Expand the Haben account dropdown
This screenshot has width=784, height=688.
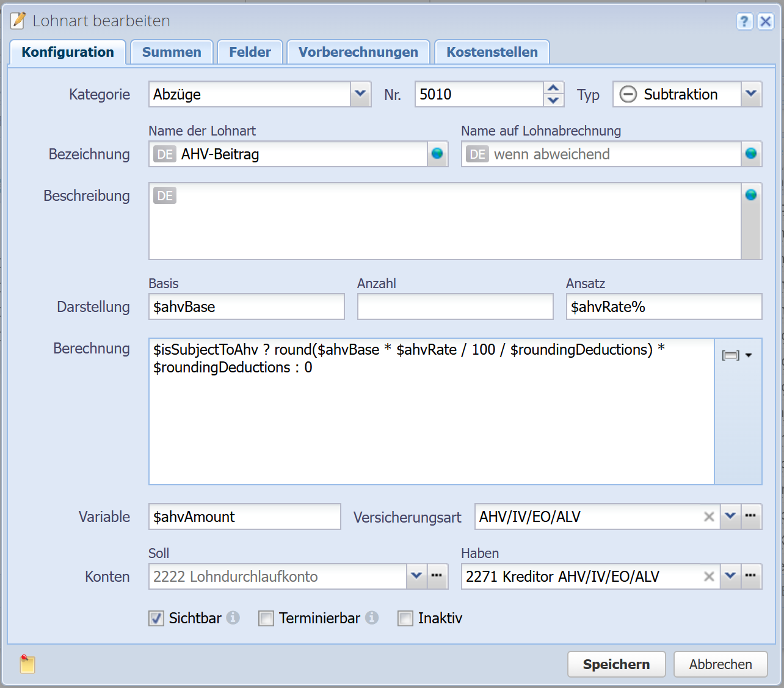pyautogui.click(x=730, y=576)
